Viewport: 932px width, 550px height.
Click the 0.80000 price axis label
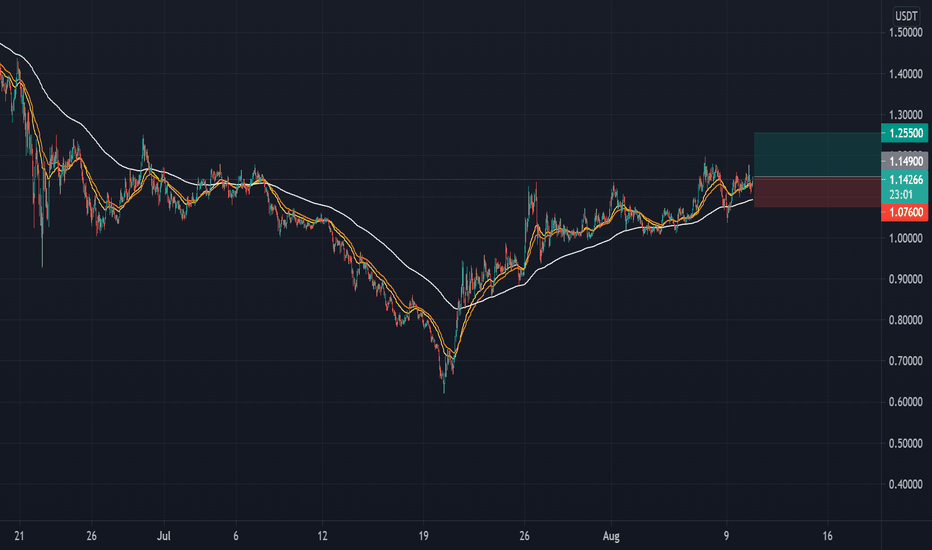(x=906, y=320)
